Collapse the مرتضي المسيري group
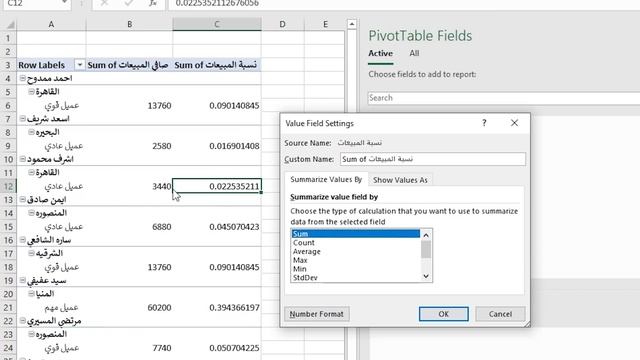The height and width of the screenshot is (360, 640). (23, 320)
